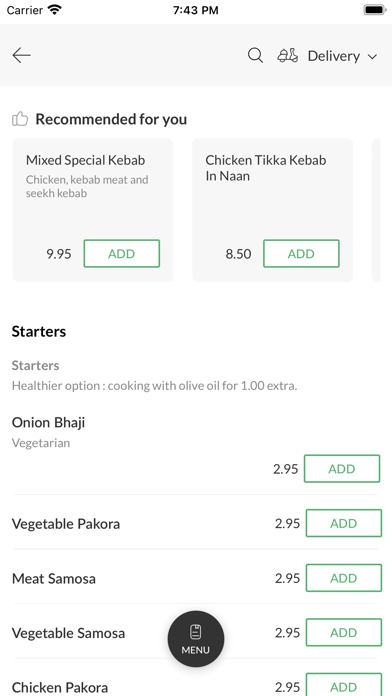Add Mixed Special Kebab to order
This screenshot has height=696, width=392.
click(x=122, y=253)
